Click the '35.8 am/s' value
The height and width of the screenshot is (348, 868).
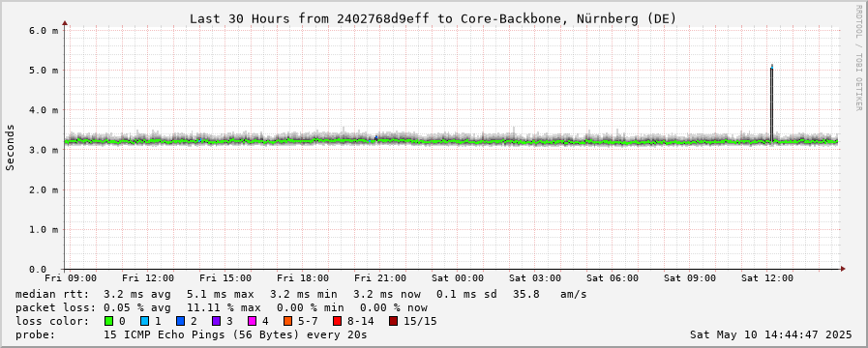[549, 294]
